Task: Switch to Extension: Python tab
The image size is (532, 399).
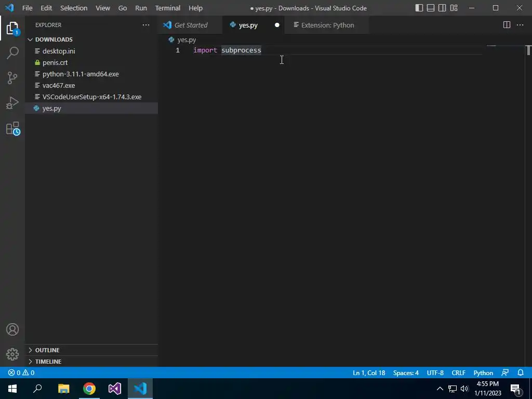Action: 327,25
